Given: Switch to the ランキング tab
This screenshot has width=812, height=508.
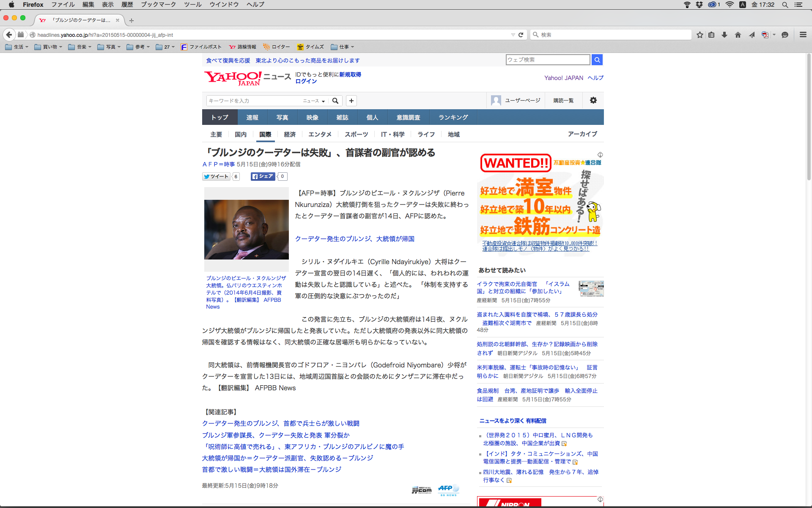Looking at the screenshot, I should point(453,117).
